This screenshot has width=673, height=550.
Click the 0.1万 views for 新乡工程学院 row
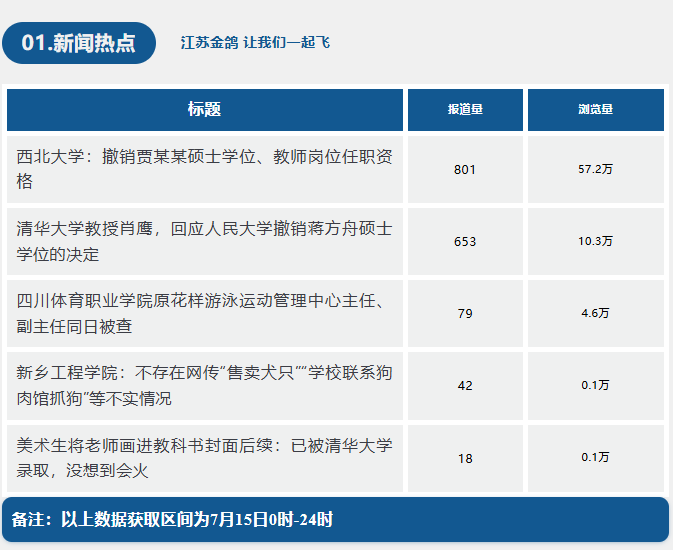point(596,386)
